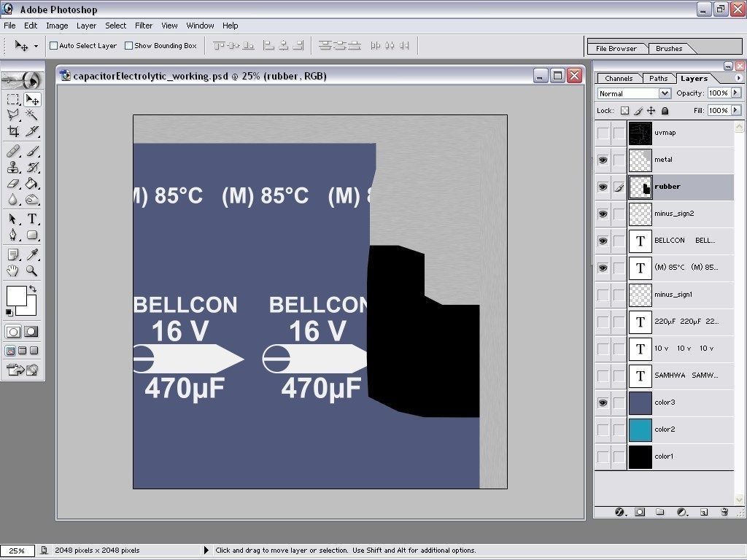This screenshot has width=747, height=560.
Task: Select the Path Selection tool
Action: coord(13,219)
